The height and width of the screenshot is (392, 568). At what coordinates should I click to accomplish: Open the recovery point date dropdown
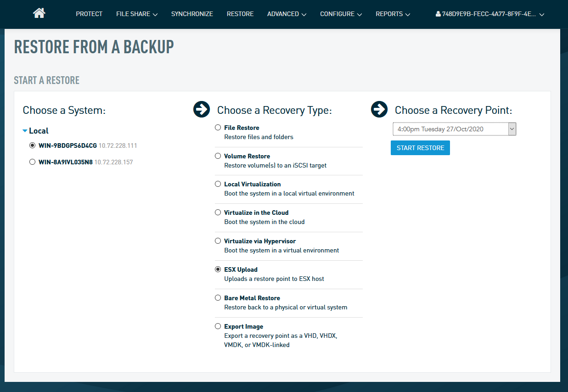[x=455, y=129]
